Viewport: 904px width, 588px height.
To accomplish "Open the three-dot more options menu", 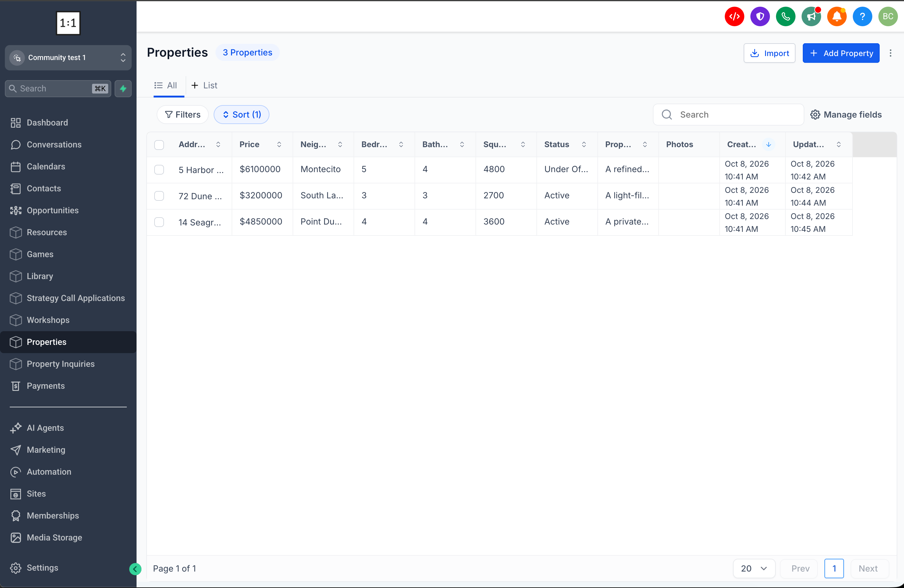I will (x=890, y=53).
